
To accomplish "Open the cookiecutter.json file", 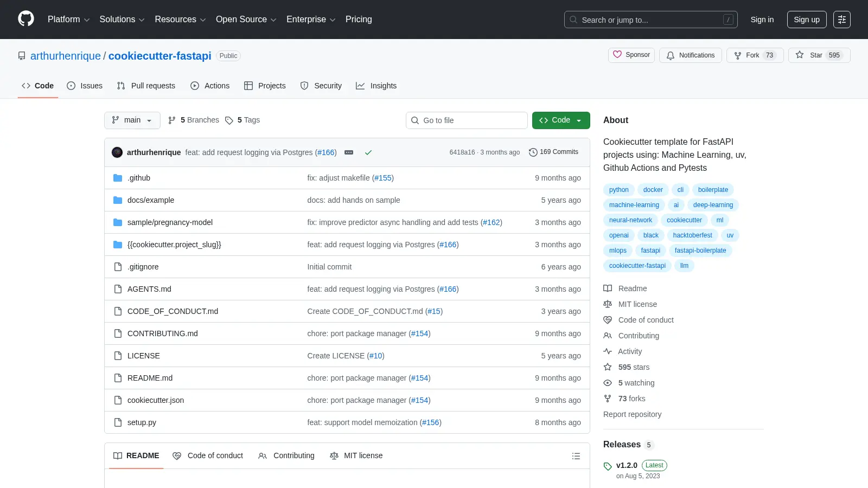I will [156, 400].
